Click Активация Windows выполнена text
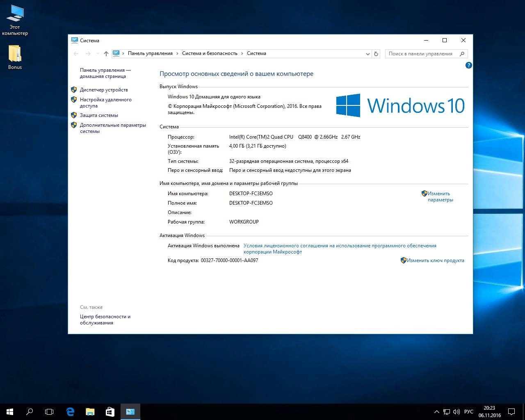The width and height of the screenshot is (525, 420). 203,246
